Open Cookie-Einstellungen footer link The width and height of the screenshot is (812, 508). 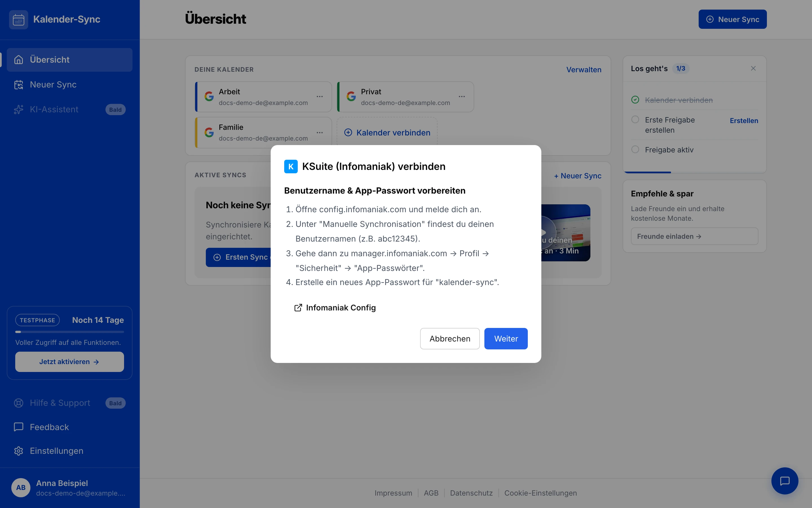(540, 493)
